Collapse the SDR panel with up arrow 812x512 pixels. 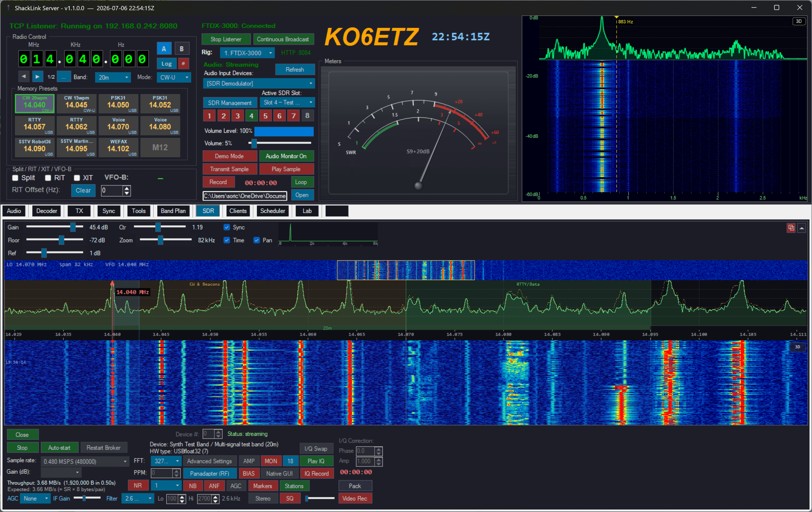tap(802, 228)
